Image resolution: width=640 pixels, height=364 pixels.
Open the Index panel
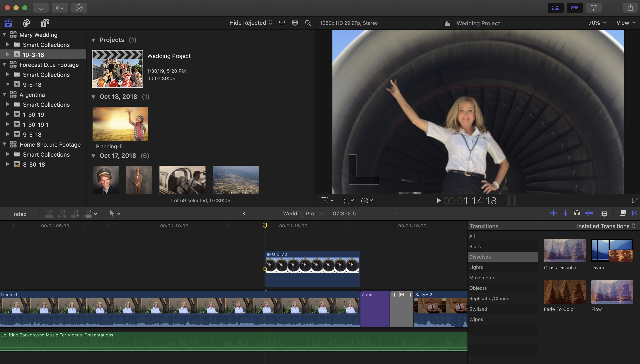19,213
